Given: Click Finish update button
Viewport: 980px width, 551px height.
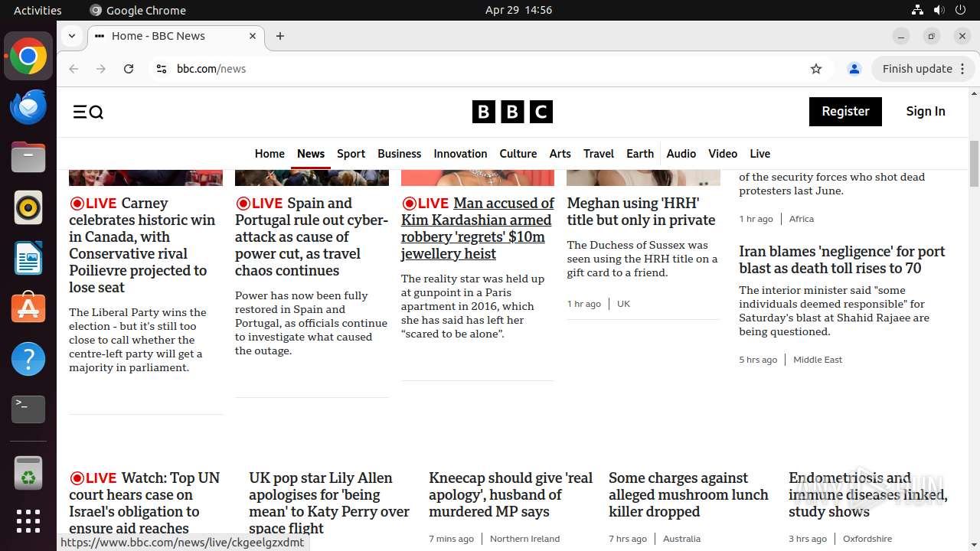Looking at the screenshot, I should (x=923, y=69).
